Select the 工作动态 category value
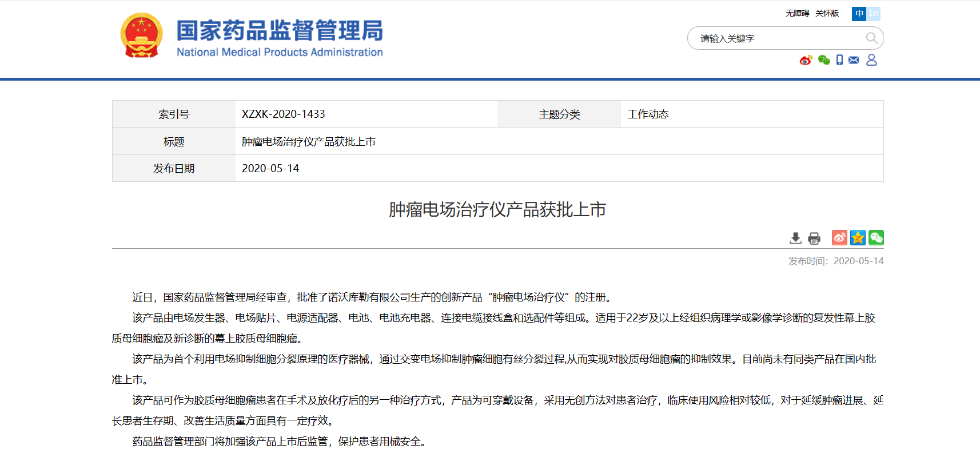 click(x=648, y=114)
